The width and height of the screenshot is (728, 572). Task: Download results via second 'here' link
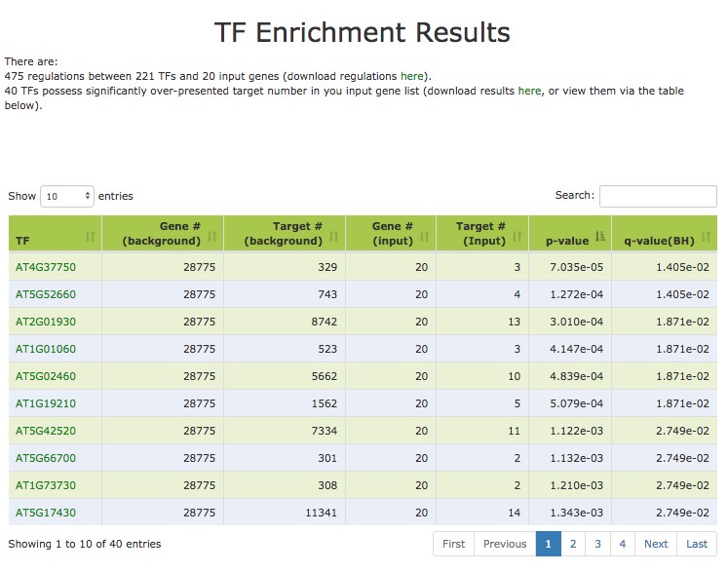[x=529, y=91]
